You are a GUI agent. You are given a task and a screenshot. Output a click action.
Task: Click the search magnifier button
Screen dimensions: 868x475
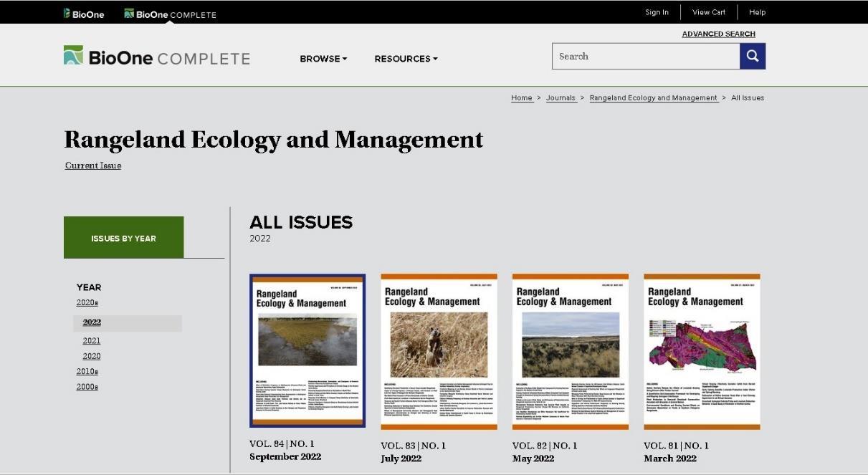[753, 56]
